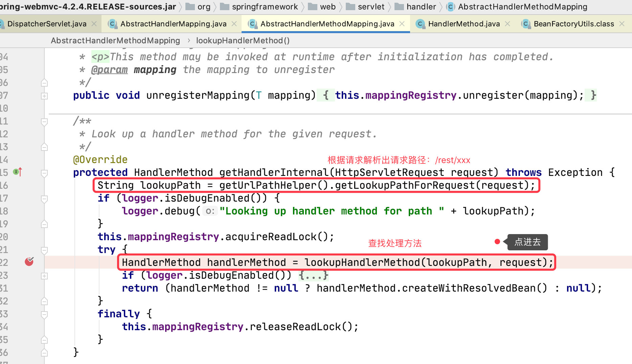Close the AbstractHandlerMapping.java tab

pos(234,24)
